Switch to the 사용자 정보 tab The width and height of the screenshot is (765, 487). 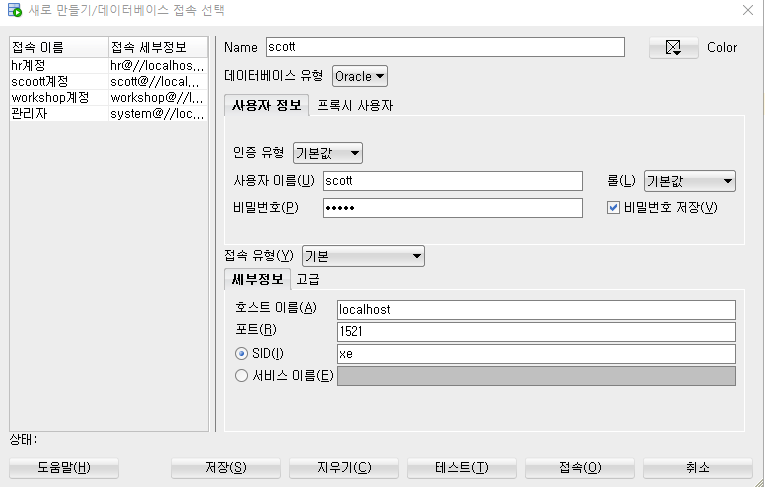tap(266, 105)
